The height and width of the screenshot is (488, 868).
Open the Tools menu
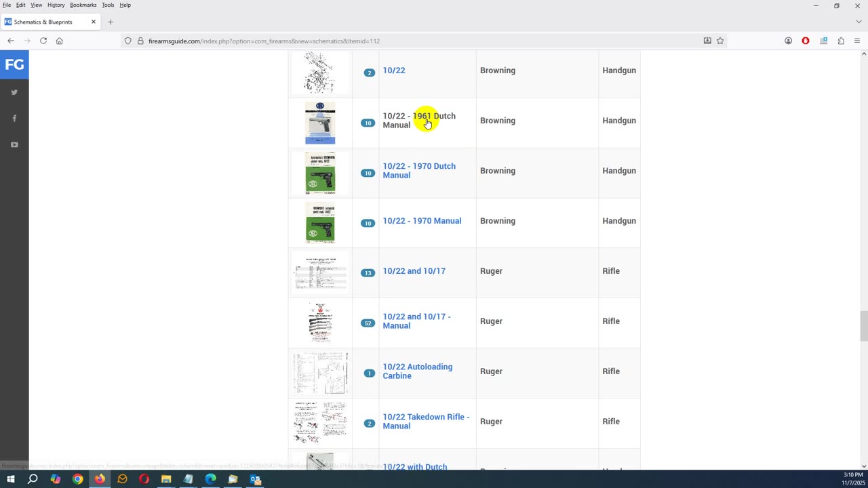(108, 5)
